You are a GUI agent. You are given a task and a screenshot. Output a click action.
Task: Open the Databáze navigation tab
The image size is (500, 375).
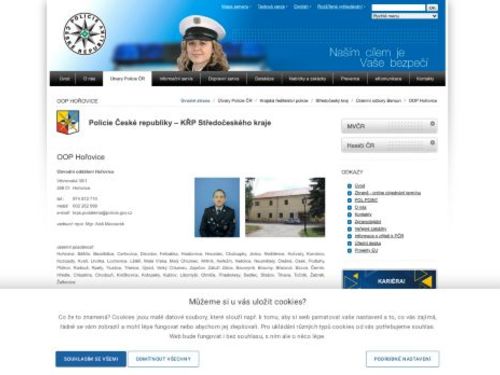(x=264, y=79)
